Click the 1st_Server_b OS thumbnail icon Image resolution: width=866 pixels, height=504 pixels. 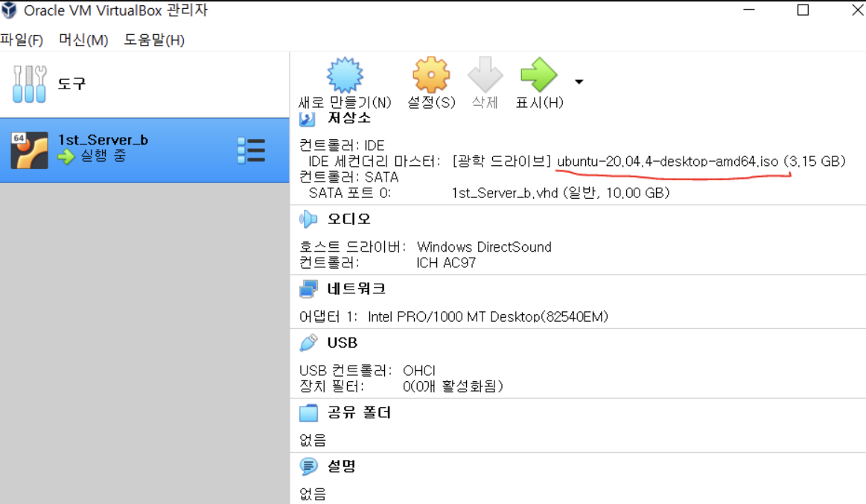pos(29,150)
